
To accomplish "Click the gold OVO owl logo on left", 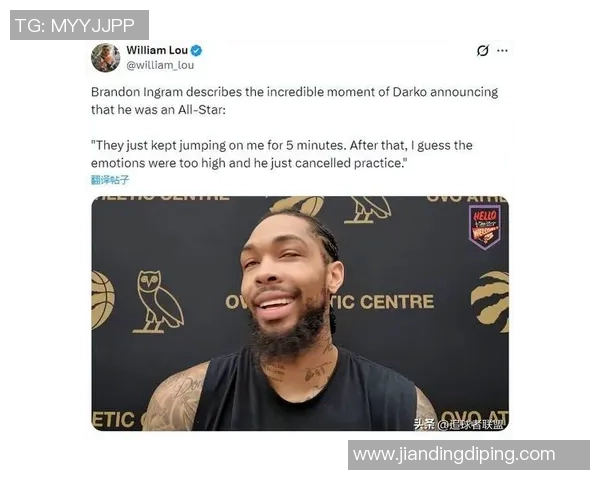I will coord(158,302).
